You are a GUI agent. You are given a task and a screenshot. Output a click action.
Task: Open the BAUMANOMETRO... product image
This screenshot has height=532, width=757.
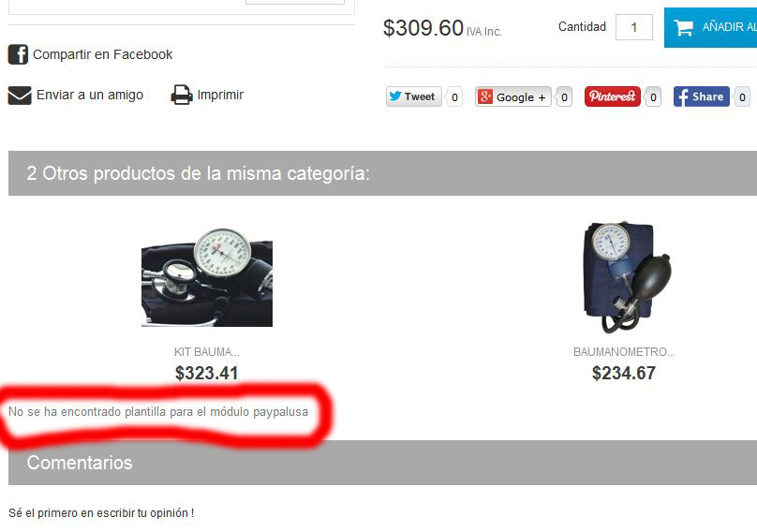pyautogui.click(x=626, y=277)
